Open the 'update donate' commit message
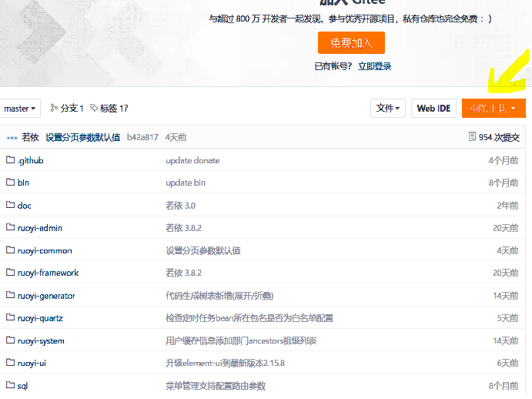 (192, 160)
